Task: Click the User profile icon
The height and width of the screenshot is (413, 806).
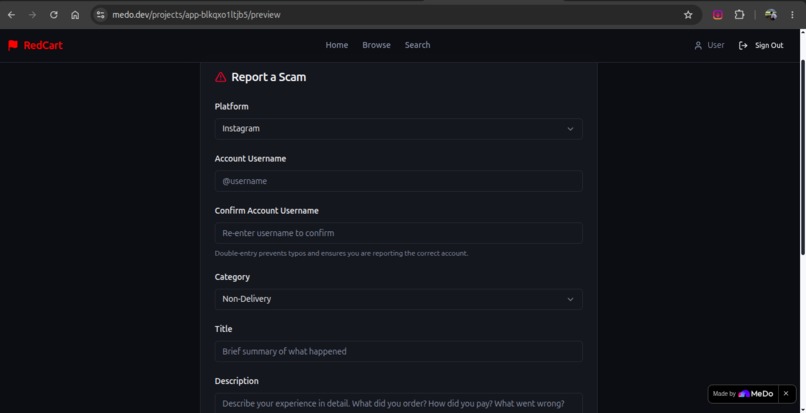Action: click(x=698, y=45)
